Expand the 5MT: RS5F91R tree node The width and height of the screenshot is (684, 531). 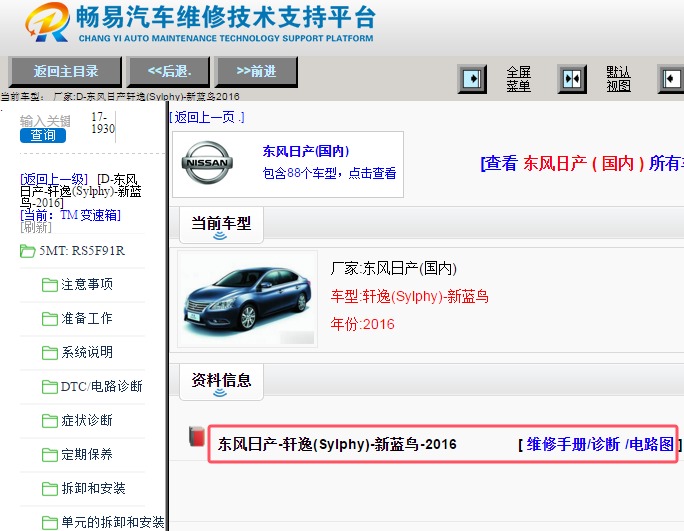click(82, 251)
